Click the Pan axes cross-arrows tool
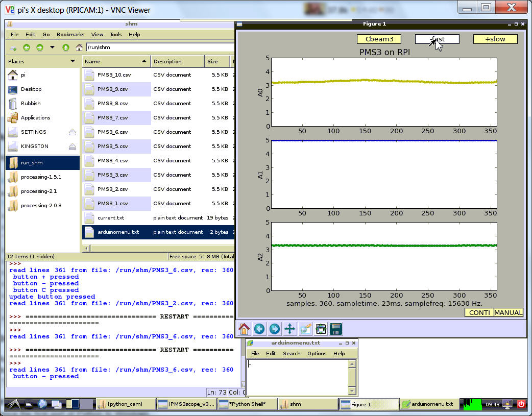 click(289, 328)
